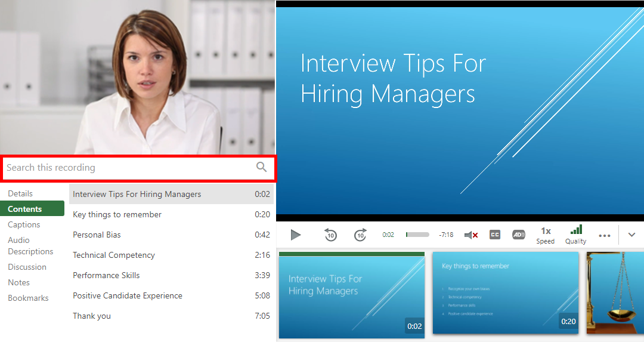Open the Discussion tab
Viewport: 644px width, 342px height.
27,267
